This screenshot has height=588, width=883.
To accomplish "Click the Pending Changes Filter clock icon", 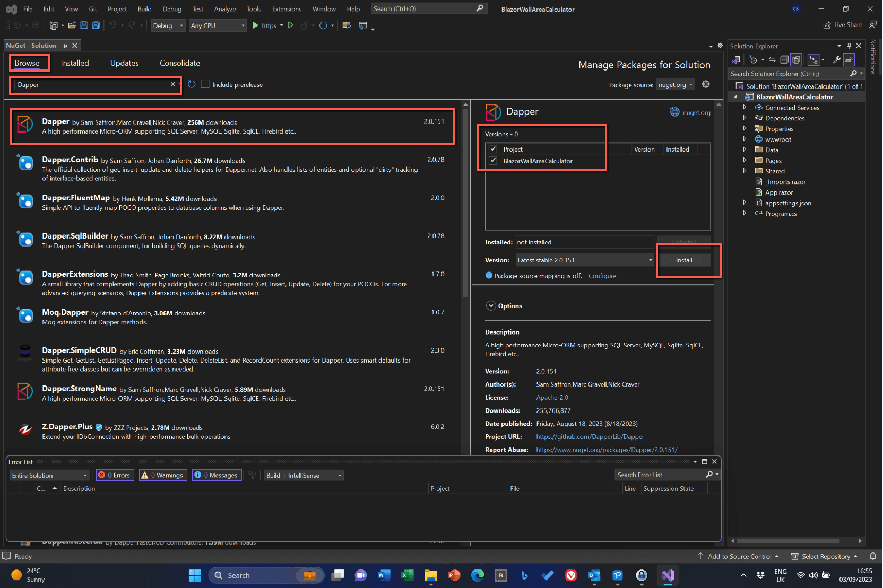I will coord(754,60).
